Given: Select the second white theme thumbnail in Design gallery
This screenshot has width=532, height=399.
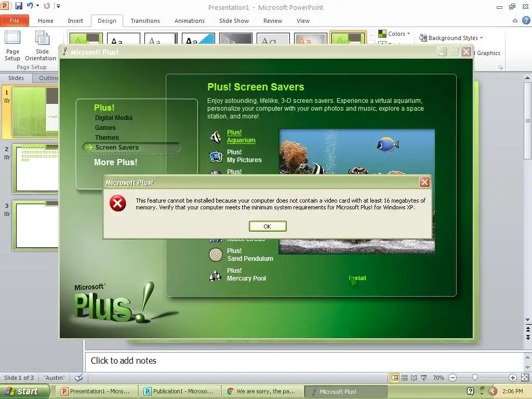Looking at the screenshot, I should [124, 38].
